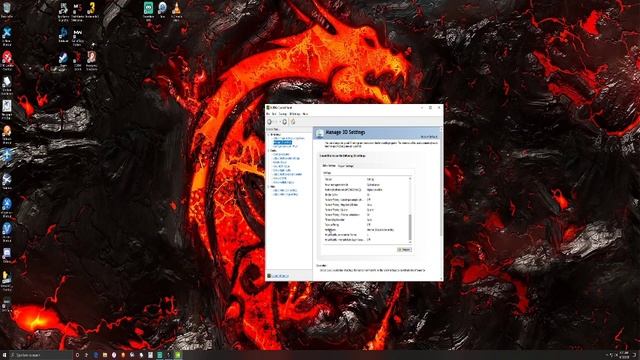640x360 pixels.
Task: Collapse the Display tree group
Action: (x=269, y=151)
